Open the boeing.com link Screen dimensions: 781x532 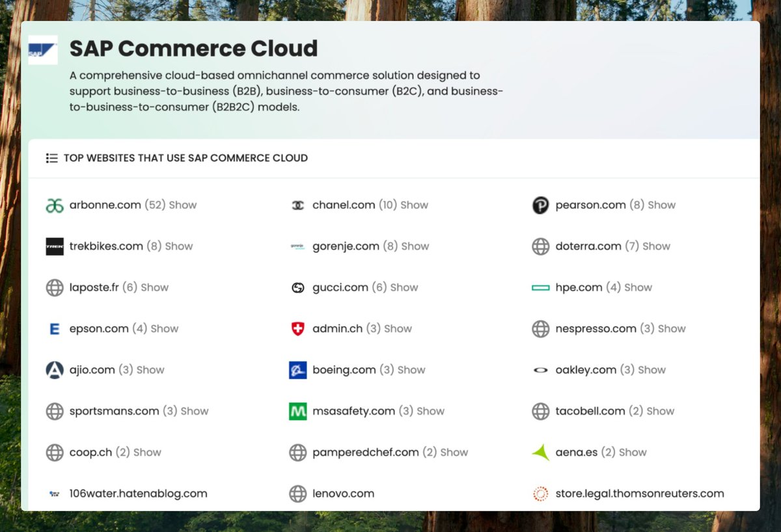point(344,369)
